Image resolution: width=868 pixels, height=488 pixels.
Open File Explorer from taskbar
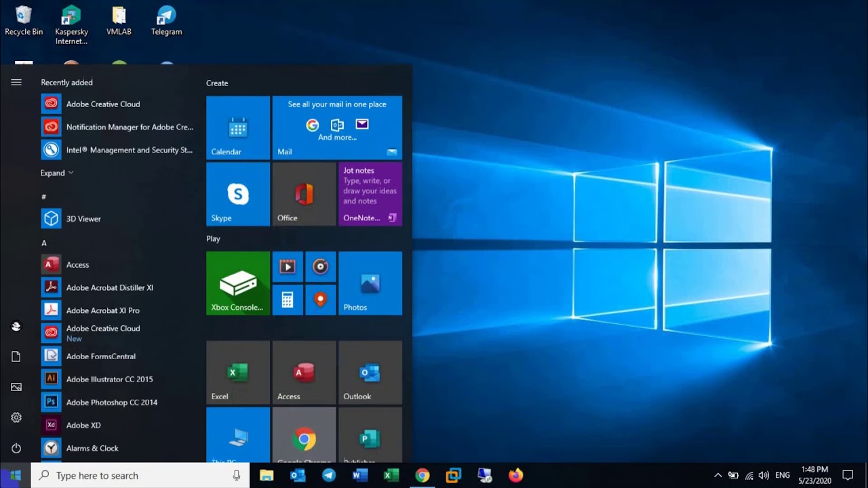pos(267,475)
